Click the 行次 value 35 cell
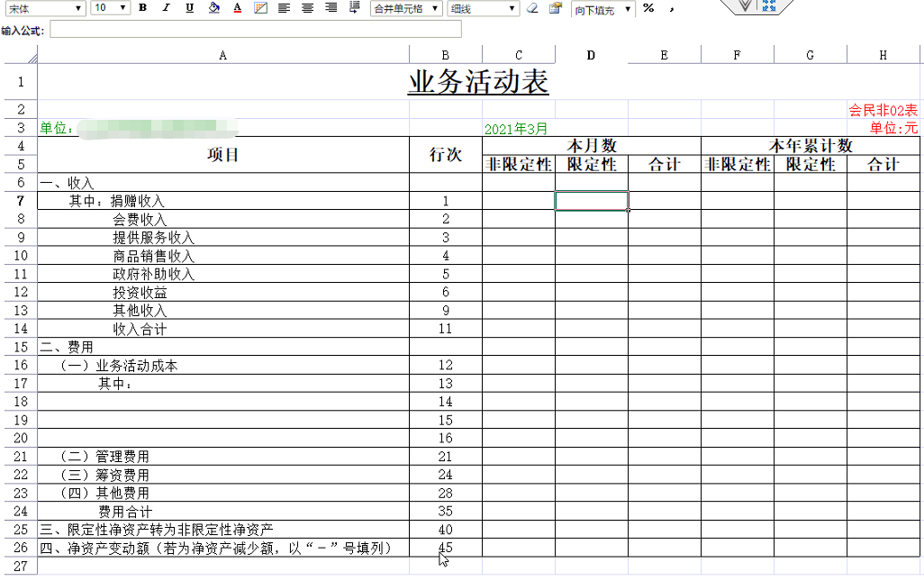Image resolution: width=924 pixels, height=581 pixels. [446, 512]
